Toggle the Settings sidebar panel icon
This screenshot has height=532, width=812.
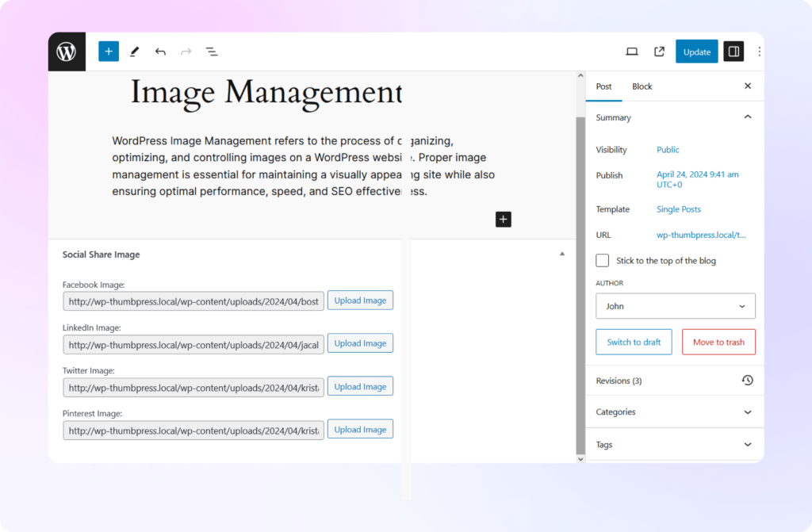(x=733, y=52)
